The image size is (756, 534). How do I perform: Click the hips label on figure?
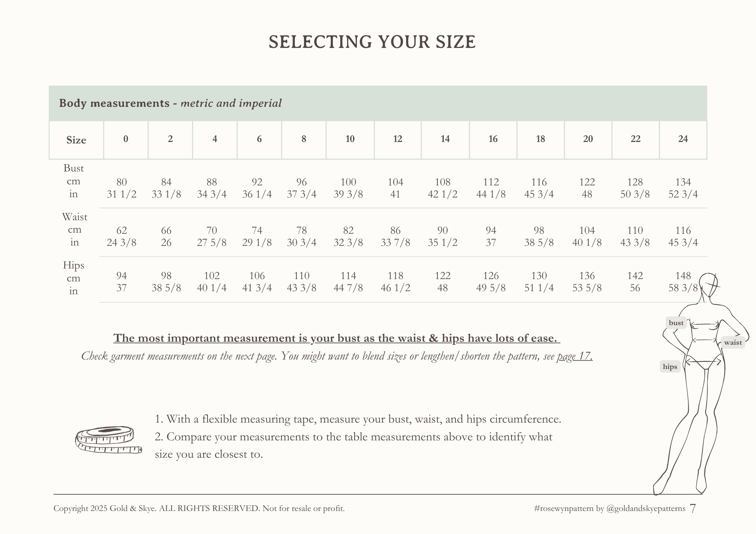coord(670,367)
